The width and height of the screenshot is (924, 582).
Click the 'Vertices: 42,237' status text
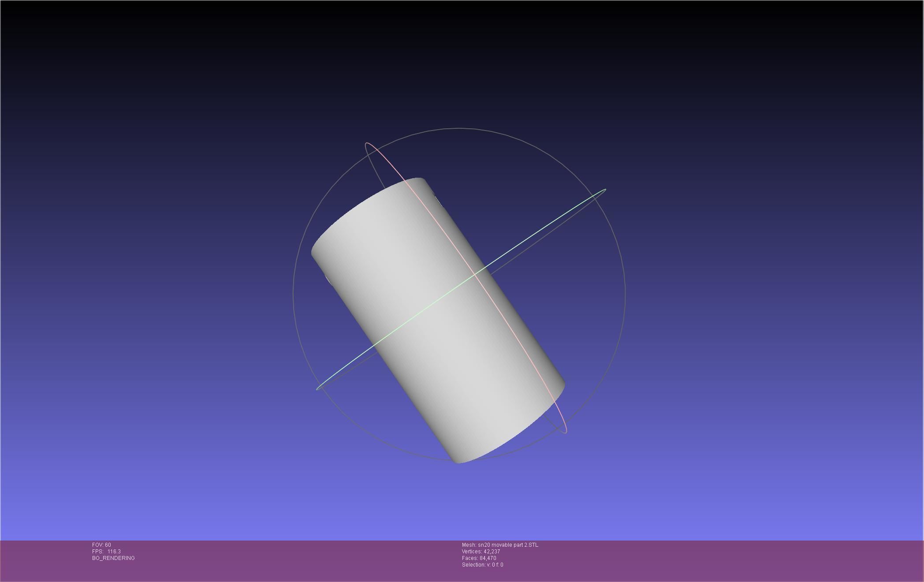(x=481, y=552)
